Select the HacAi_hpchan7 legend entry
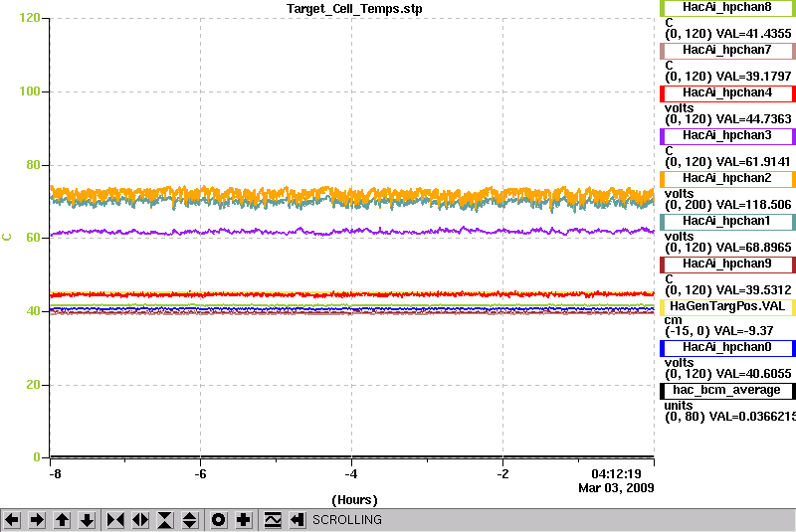 [x=727, y=50]
